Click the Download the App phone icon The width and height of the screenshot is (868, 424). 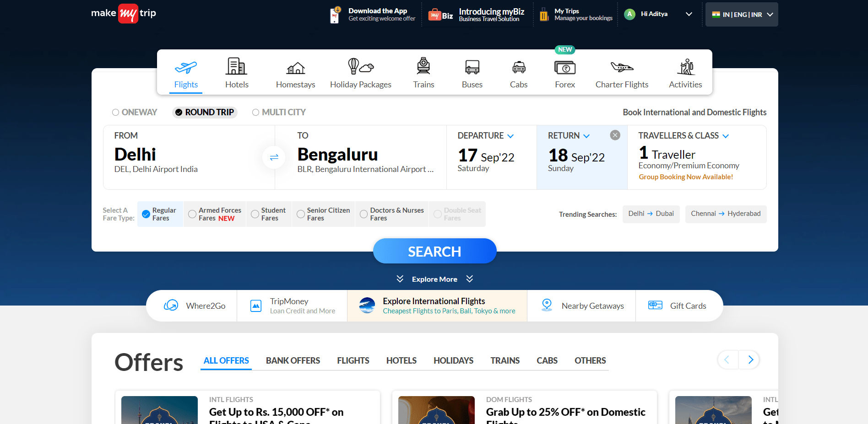pyautogui.click(x=335, y=15)
